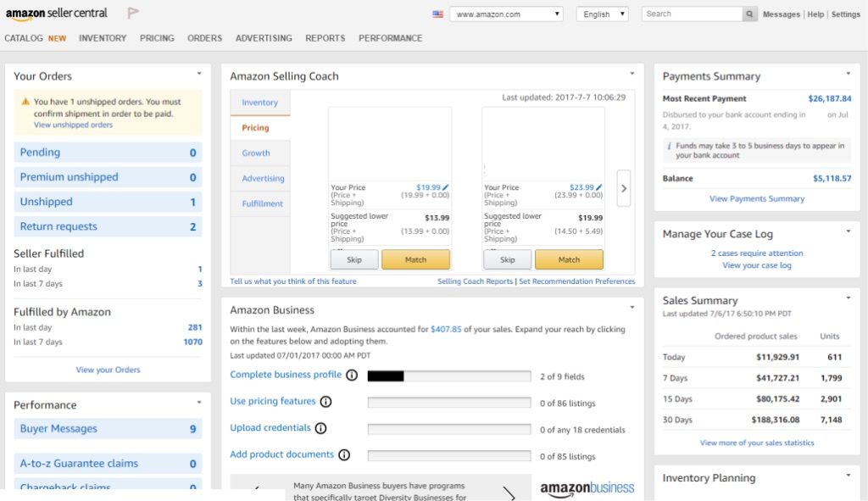The height and width of the screenshot is (501, 868).
Task: Open info icon for Complete business profile
Action: [352, 375]
